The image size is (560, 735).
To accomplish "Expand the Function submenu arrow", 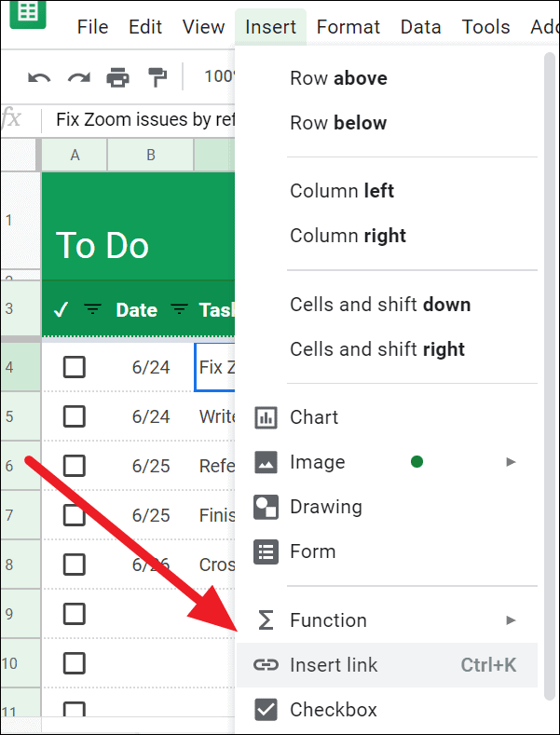I will coord(511,620).
